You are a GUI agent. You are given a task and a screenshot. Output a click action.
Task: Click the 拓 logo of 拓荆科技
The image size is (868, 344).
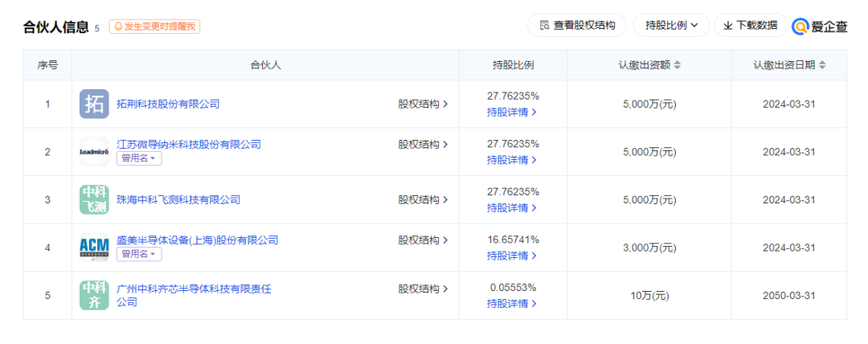tap(94, 104)
